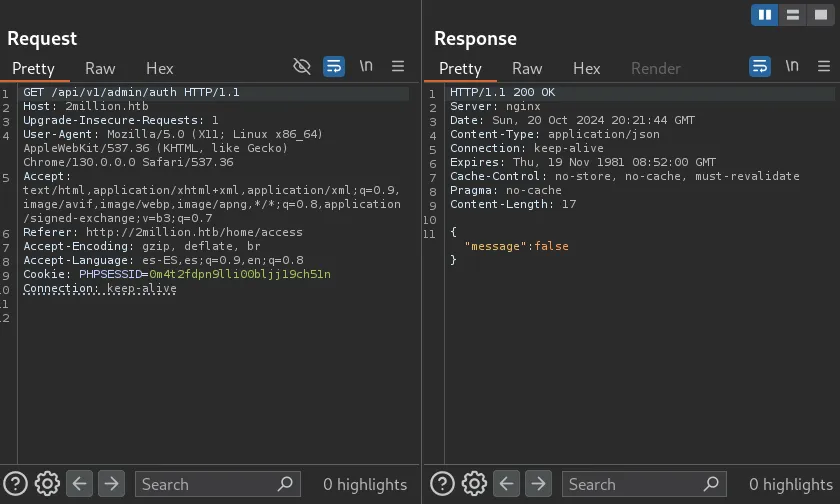840x504 pixels.
Task: Open Response search settings gear
Action: click(474, 484)
